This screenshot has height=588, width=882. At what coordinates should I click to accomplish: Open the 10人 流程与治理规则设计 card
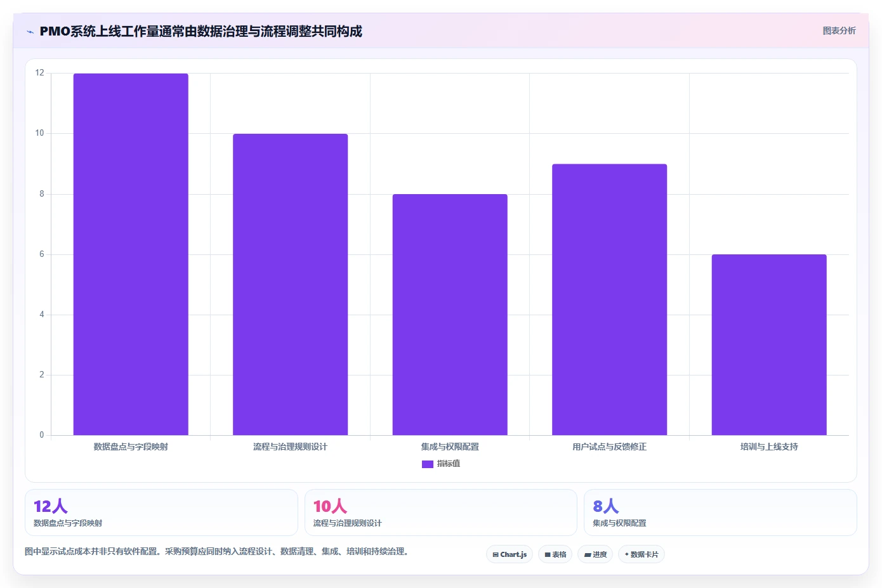pyautogui.click(x=441, y=513)
